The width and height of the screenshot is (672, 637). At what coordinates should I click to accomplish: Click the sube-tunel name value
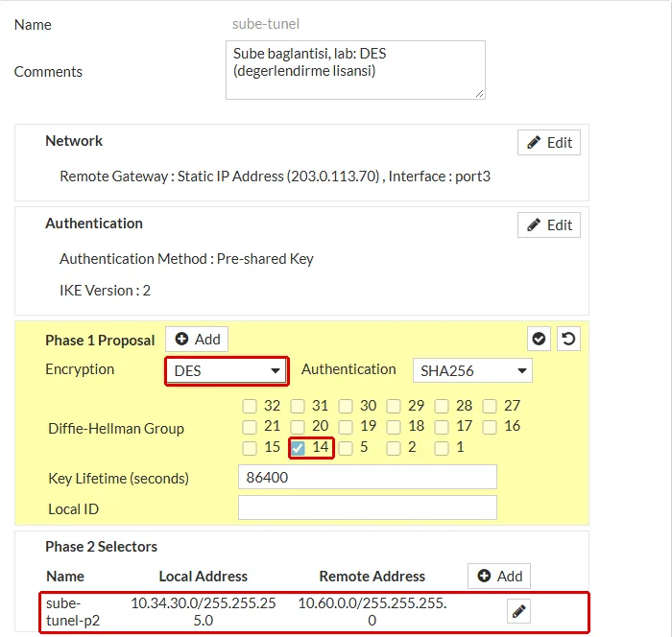click(266, 24)
